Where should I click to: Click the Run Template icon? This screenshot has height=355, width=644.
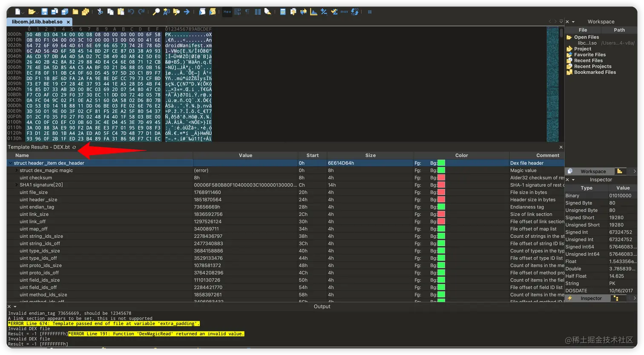coord(213,12)
